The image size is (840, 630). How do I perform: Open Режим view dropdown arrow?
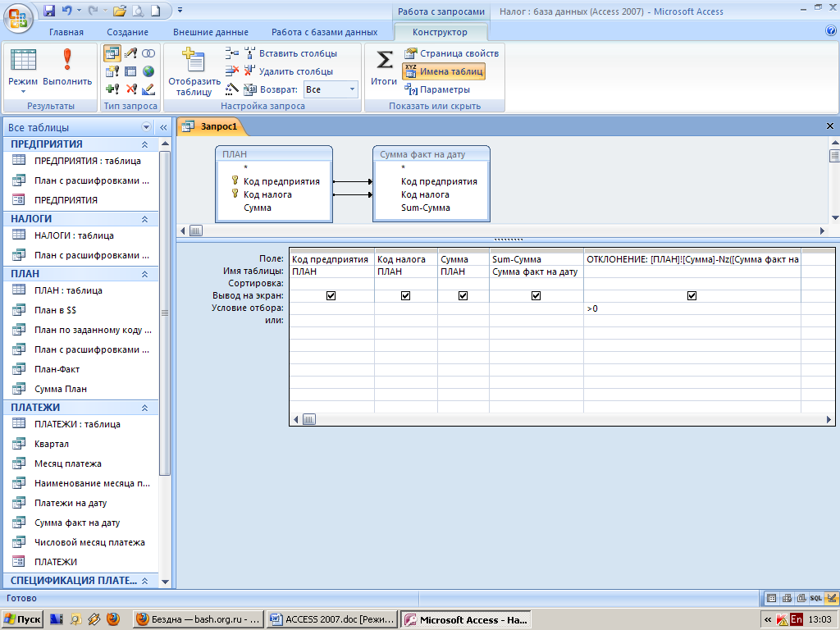pos(23,92)
